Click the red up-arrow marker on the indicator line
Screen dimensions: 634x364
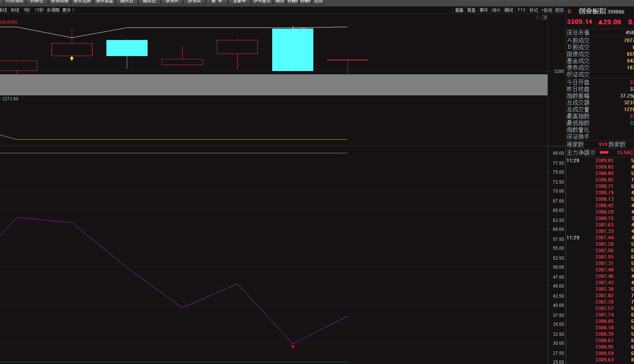(x=293, y=346)
